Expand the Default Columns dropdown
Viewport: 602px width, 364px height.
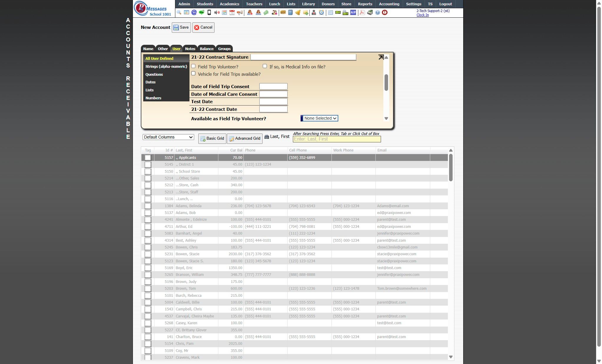pyautogui.click(x=168, y=137)
